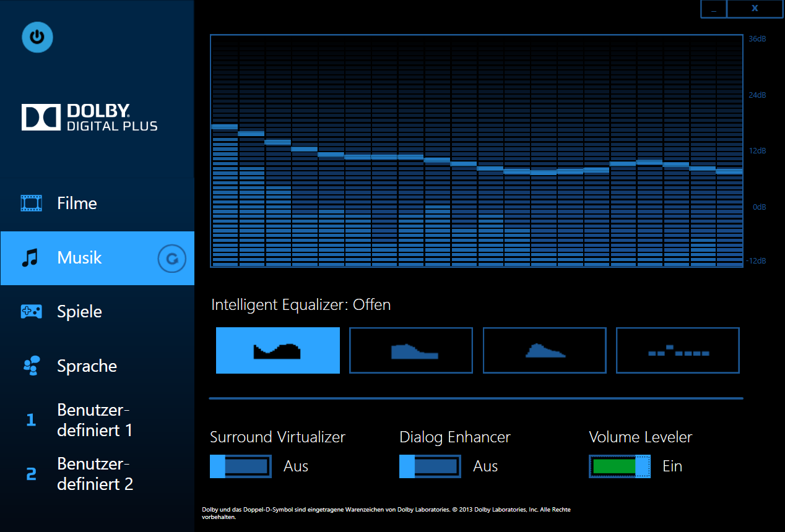Click the 24dB scale label

click(757, 95)
